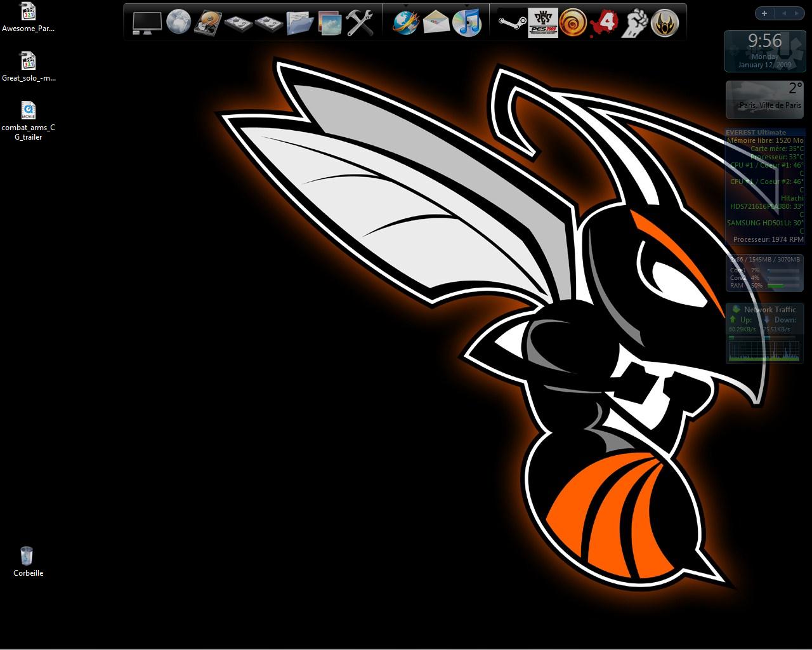Open the blue documents folder in dock
This screenshot has height=650, width=812.
tap(299, 23)
